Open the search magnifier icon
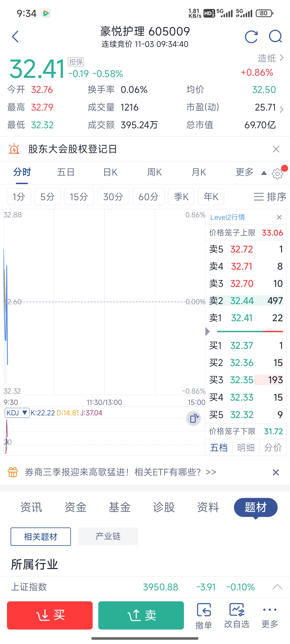 click(275, 36)
